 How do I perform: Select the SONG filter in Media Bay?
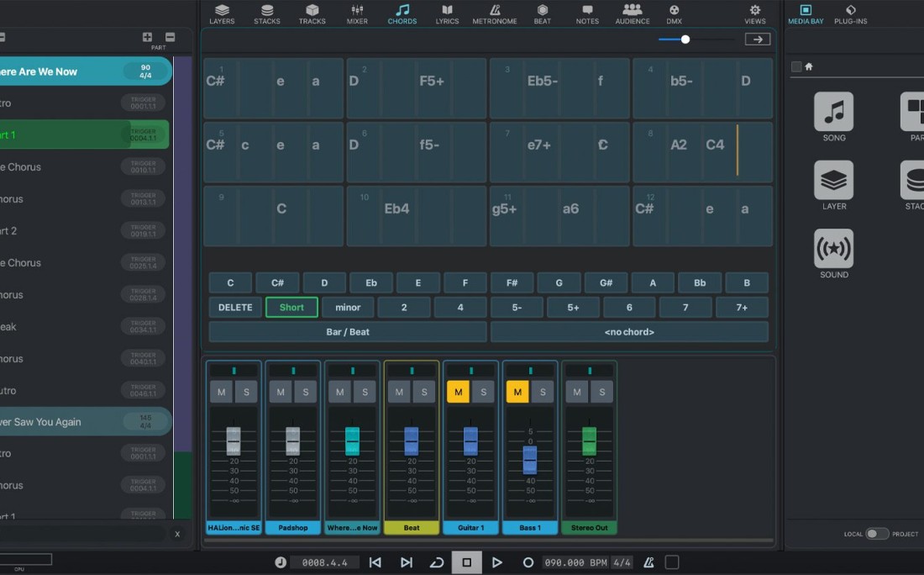(x=833, y=113)
